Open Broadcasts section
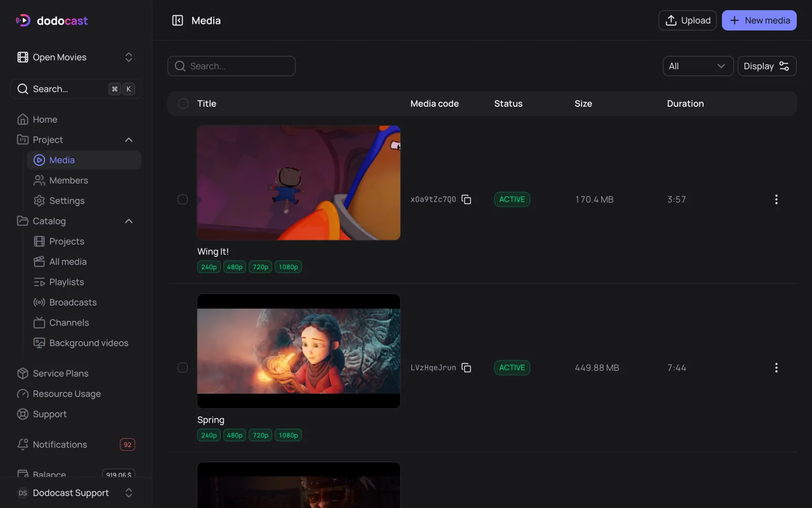 coord(84,302)
